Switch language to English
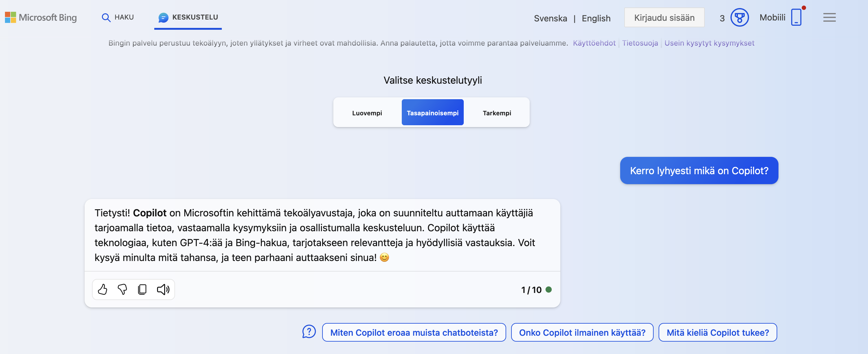Image resolution: width=868 pixels, height=354 pixels. tap(596, 18)
